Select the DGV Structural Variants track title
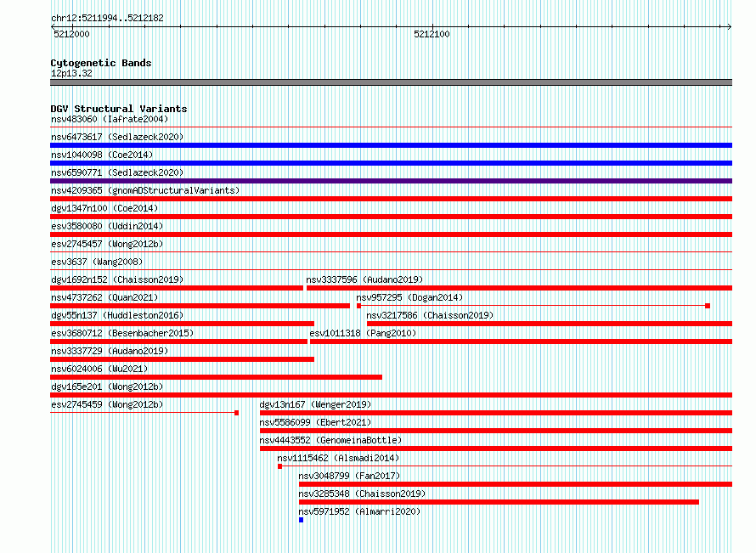Screen dimensions: 756x553 [119, 109]
